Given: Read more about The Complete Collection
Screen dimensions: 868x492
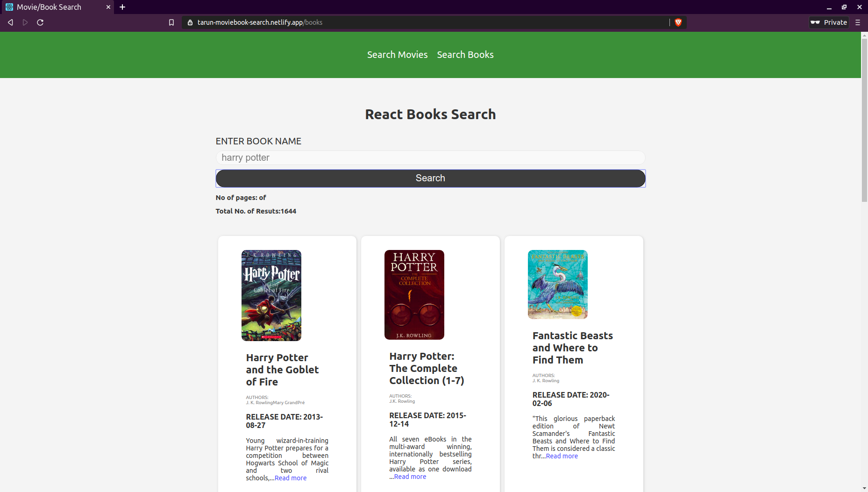Looking at the screenshot, I should 410,477.
